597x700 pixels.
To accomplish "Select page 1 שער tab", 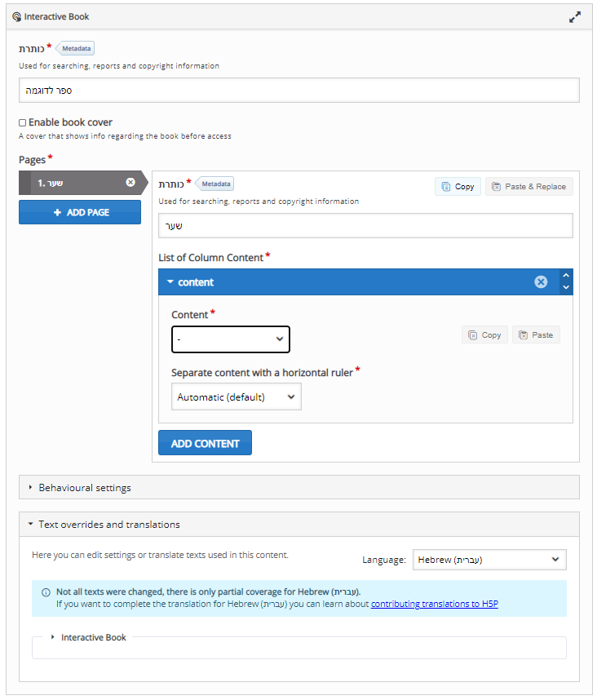I will click(x=78, y=183).
